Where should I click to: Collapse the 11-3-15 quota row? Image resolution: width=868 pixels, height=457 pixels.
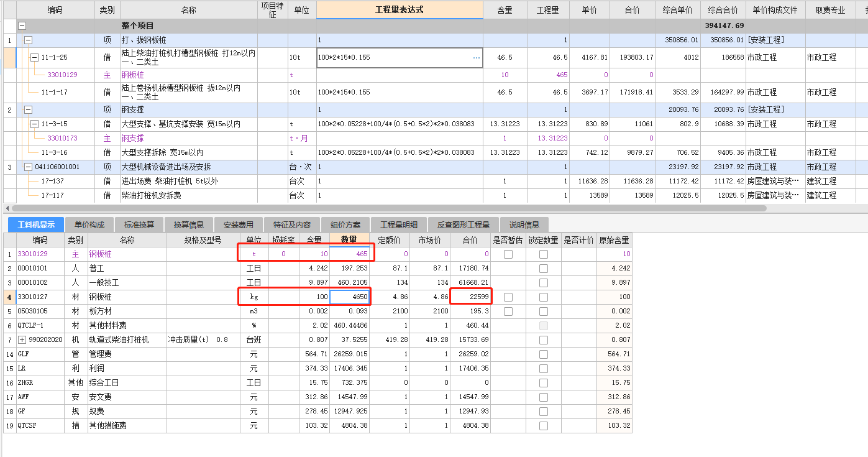35,124
